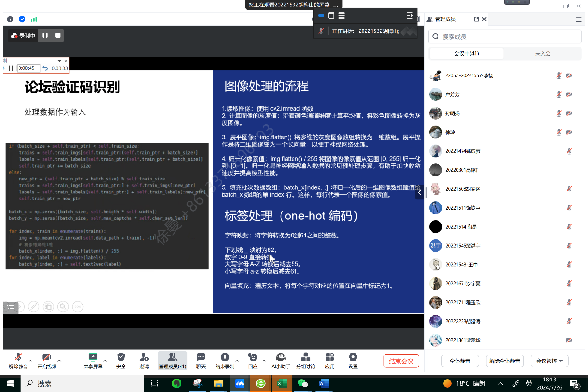Image resolution: width=588 pixels, height=392 pixels.
Task: Toggle microphone for 徐玲
Action: click(x=559, y=132)
